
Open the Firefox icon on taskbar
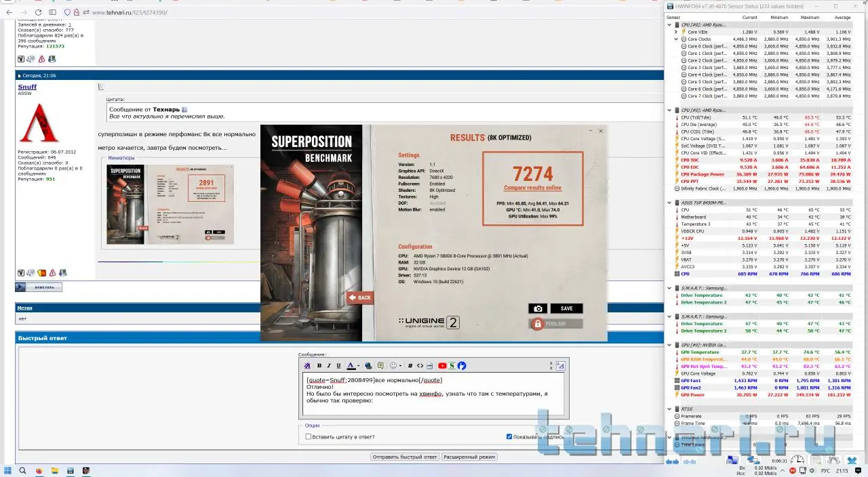tap(39, 470)
